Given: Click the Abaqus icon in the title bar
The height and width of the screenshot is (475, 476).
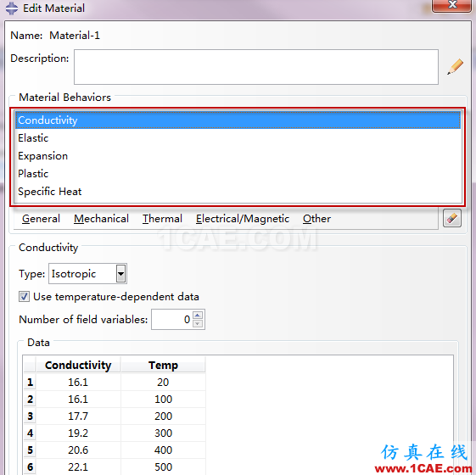Looking at the screenshot, I should [12, 8].
